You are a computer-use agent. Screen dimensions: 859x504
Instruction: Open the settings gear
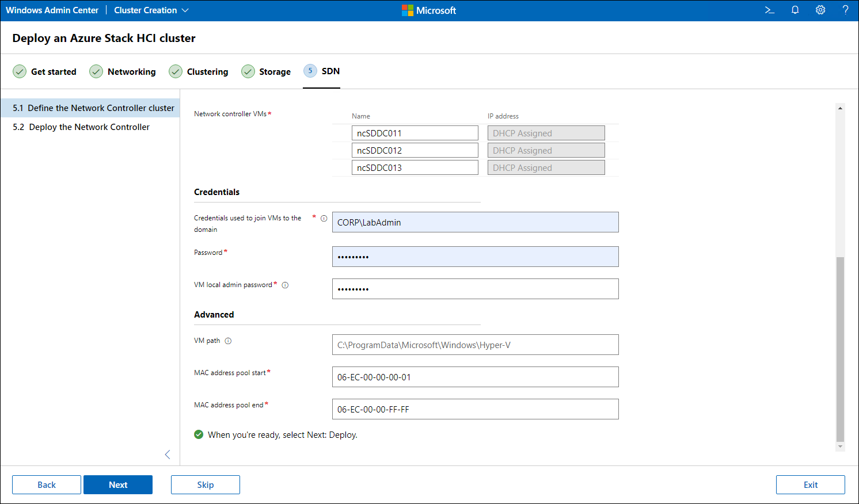click(820, 10)
